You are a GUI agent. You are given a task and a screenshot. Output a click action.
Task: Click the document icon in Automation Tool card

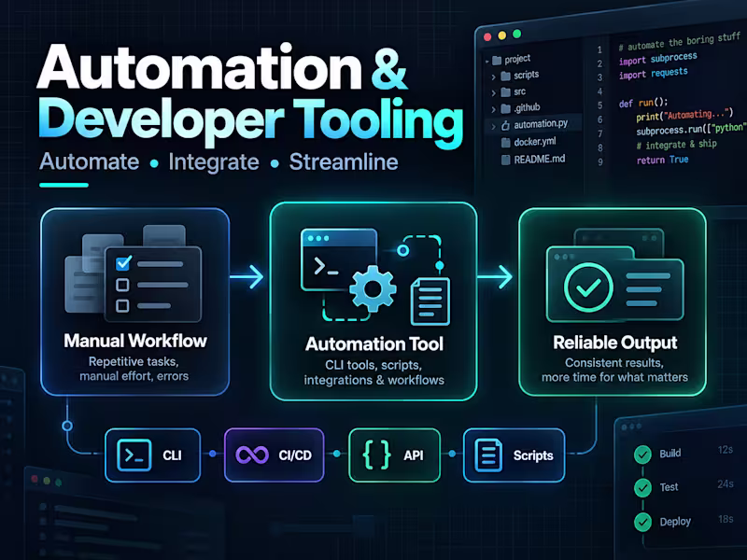pyautogui.click(x=430, y=301)
